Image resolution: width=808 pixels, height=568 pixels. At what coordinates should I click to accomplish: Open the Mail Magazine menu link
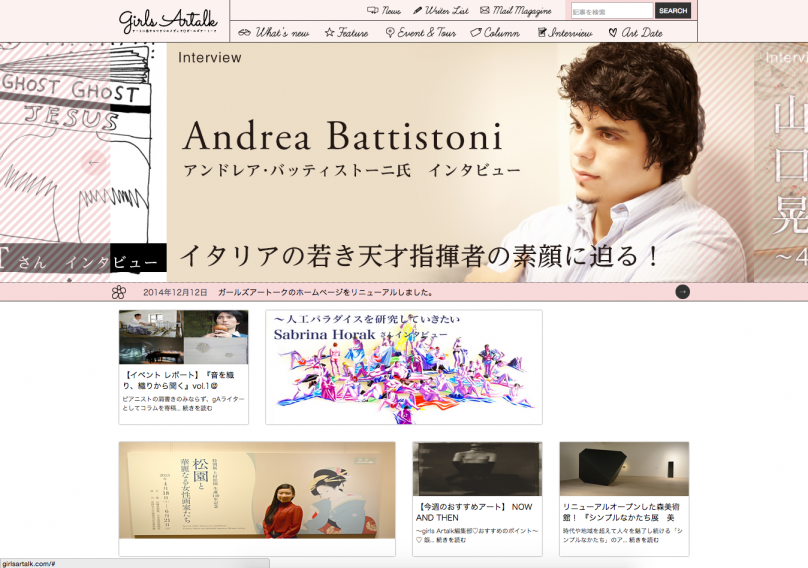click(522, 11)
